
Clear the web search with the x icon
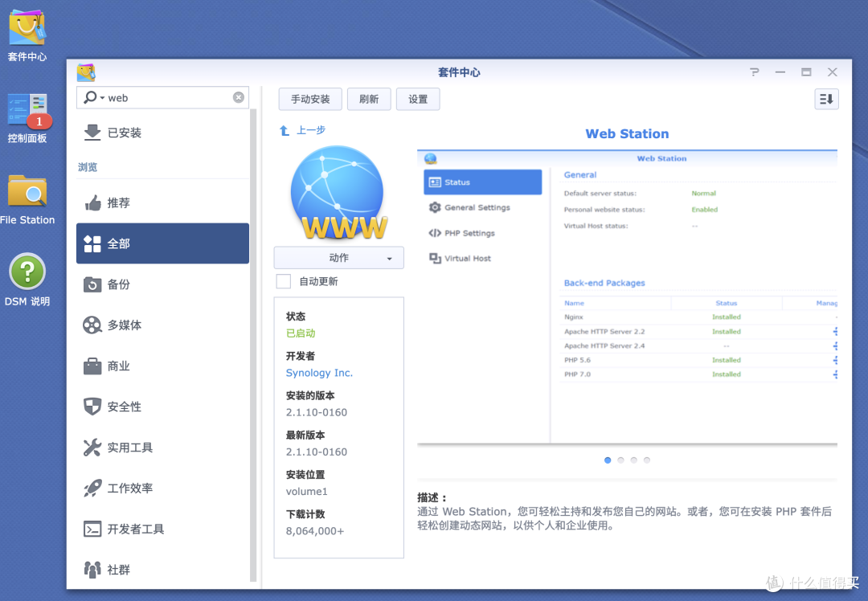tap(238, 97)
